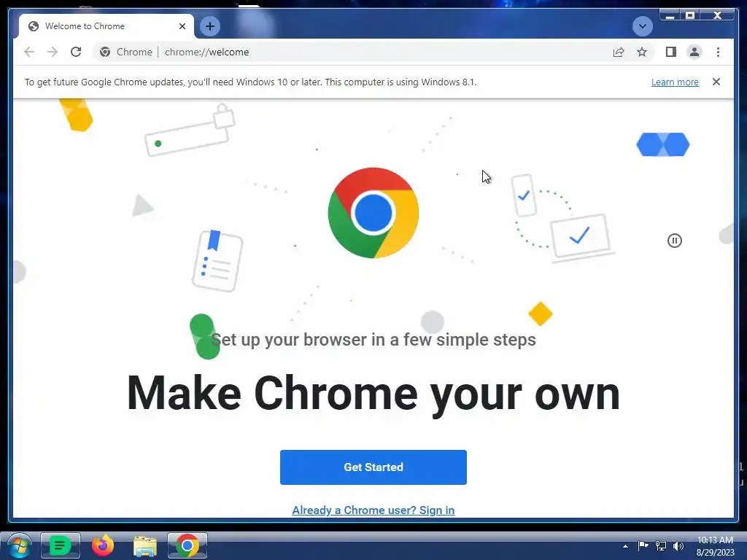Open the volume speaker icon
This screenshot has height=560, width=747.
click(678, 545)
